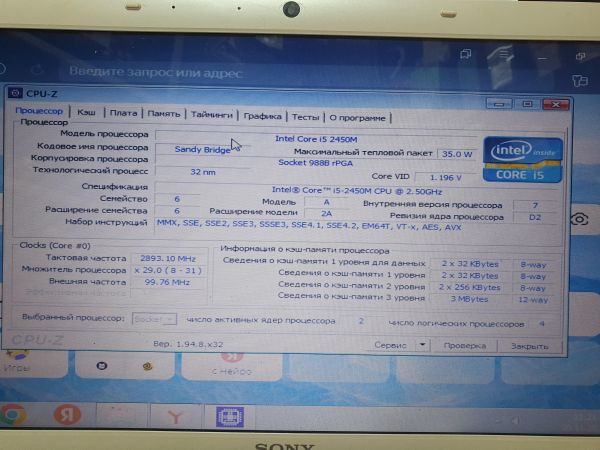Click the Закрыть button
This screenshot has width=600, height=450.
(x=530, y=346)
